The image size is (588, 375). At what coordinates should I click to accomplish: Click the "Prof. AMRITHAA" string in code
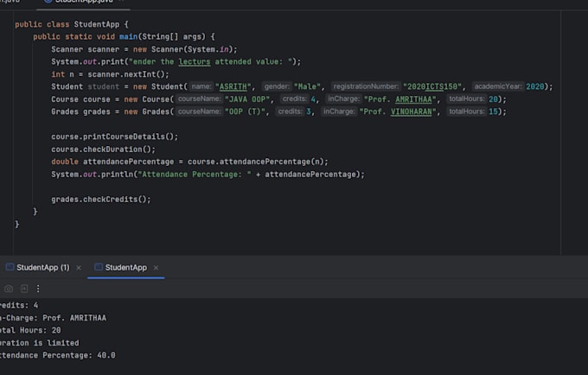[400, 99]
